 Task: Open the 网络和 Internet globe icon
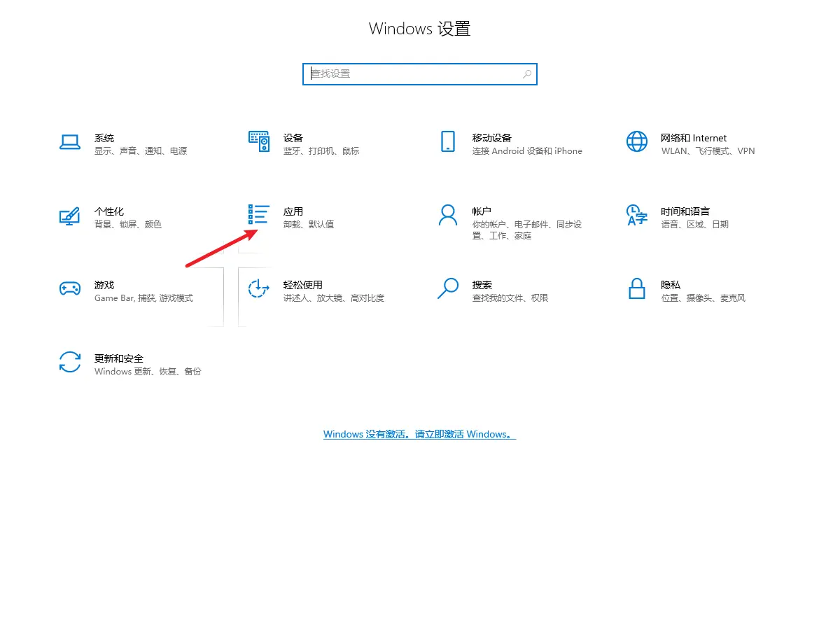point(637,142)
